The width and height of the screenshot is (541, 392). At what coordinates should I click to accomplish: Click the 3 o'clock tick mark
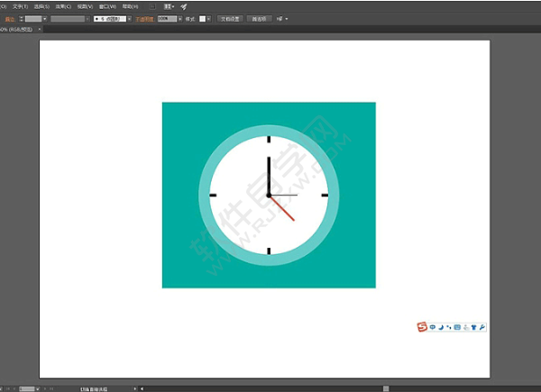[325, 196]
